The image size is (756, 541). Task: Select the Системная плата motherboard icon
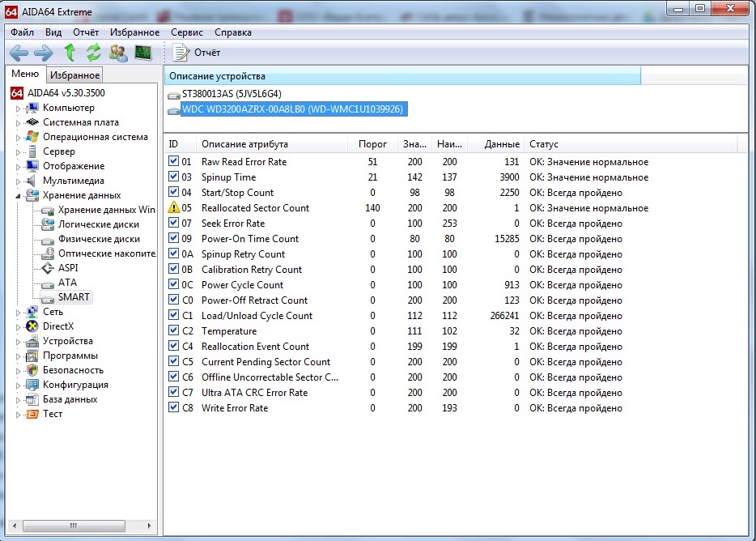click(32, 122)
